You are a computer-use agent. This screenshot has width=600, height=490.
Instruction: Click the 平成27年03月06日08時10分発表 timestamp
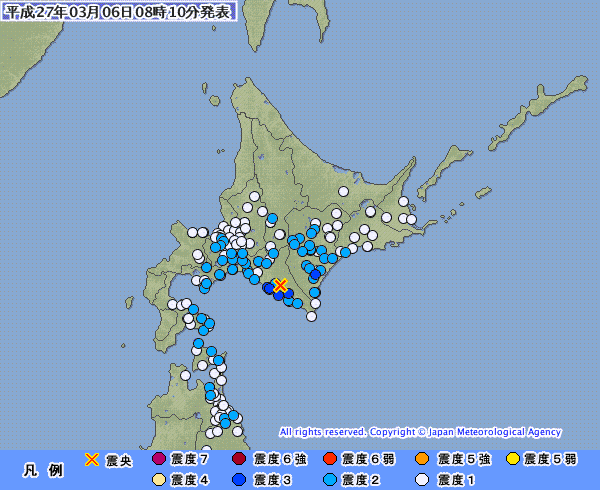coord(118,11)
